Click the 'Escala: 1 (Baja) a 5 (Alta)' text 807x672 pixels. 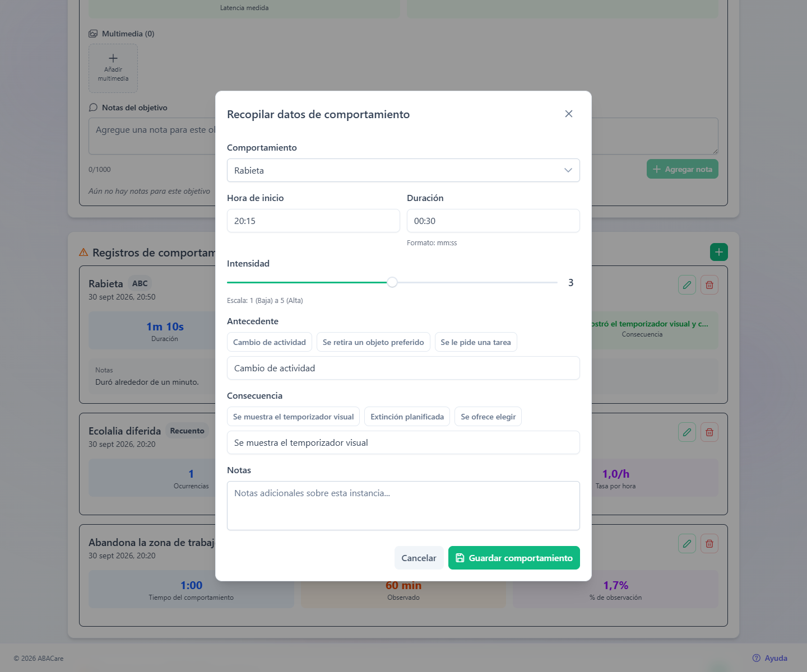(x=265, y=301)
